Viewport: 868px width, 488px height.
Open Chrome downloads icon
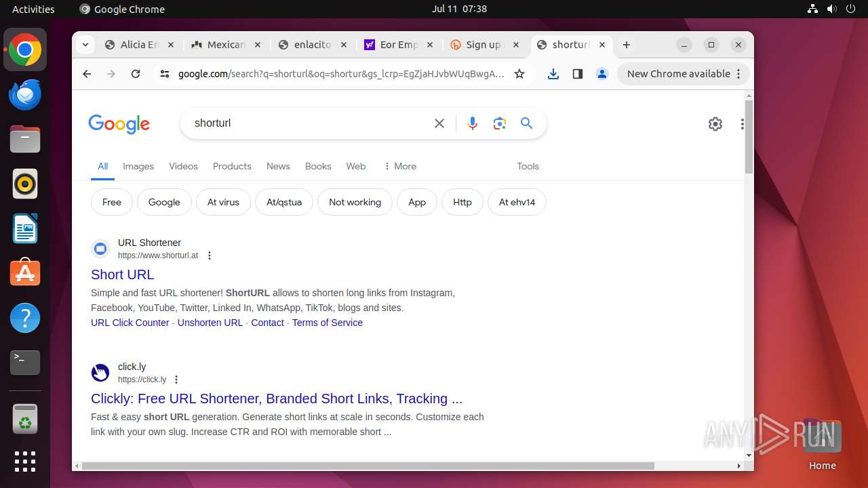click(553, 74)
